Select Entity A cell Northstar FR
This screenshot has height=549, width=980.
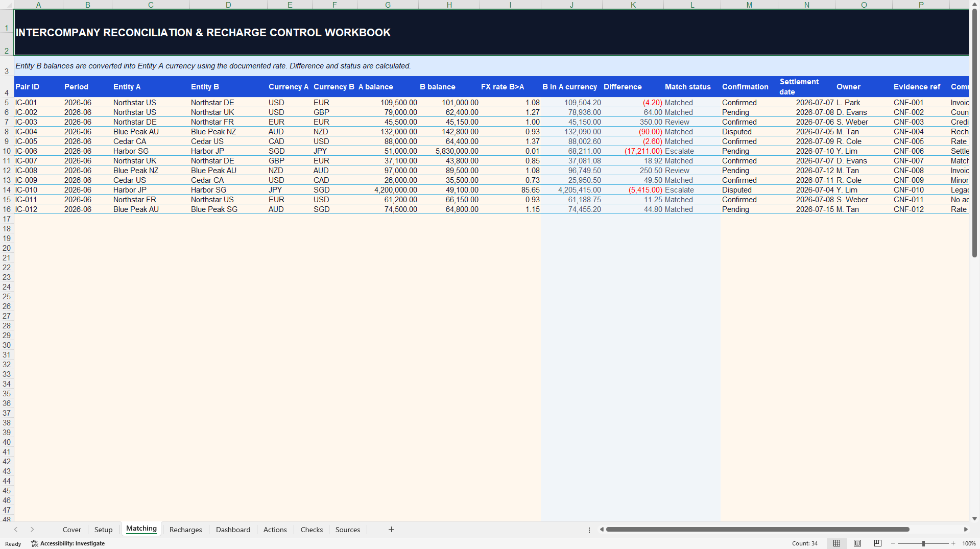(151, 200)
